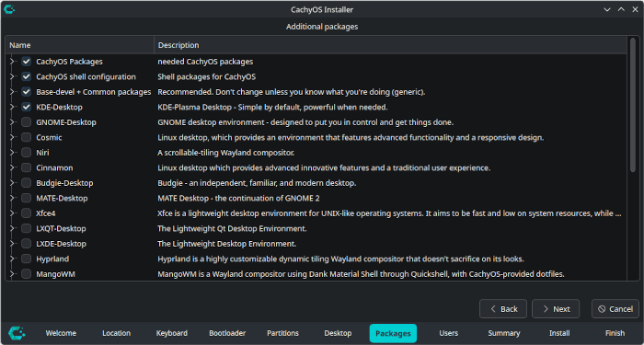
Task: Check the Xfce4 checkbox
Action: pyautogui.click(x=27, y=213)
